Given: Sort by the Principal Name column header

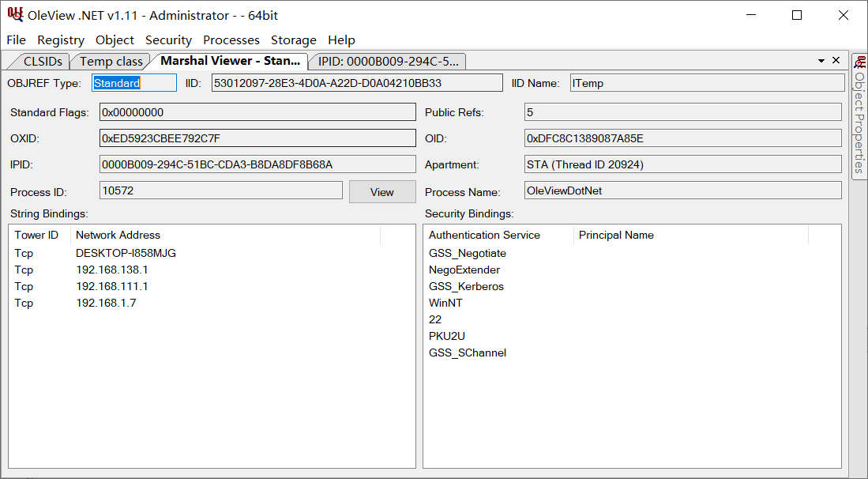Looking at the screenshot, I should click(x=691, y=235).
